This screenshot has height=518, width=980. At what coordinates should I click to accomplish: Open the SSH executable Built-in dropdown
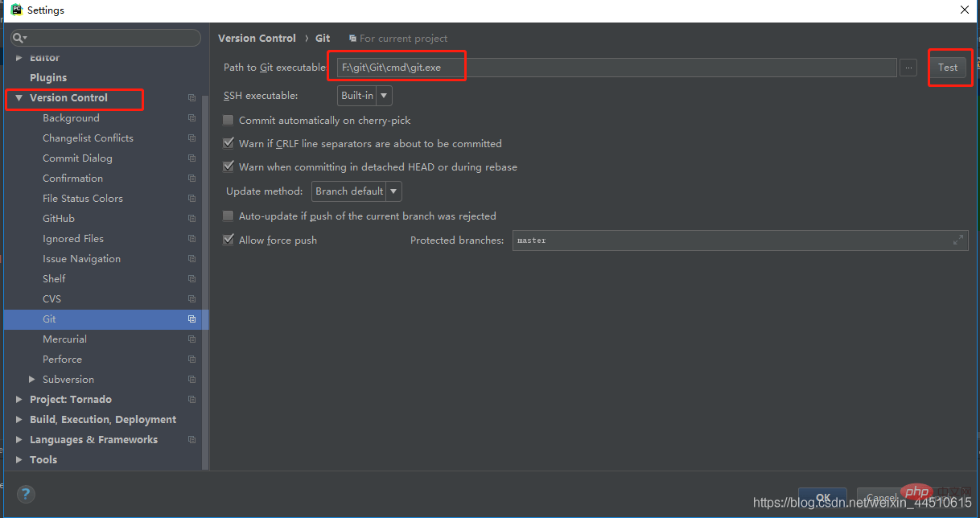364,96
